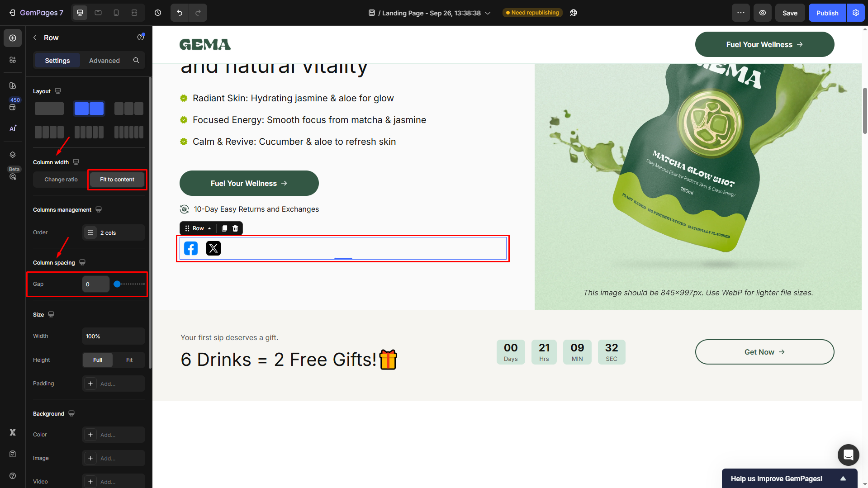The width and height of the screenshot is (868, 488).
Task: Click the Layout device responsive icon
Action: coord(58,91)
